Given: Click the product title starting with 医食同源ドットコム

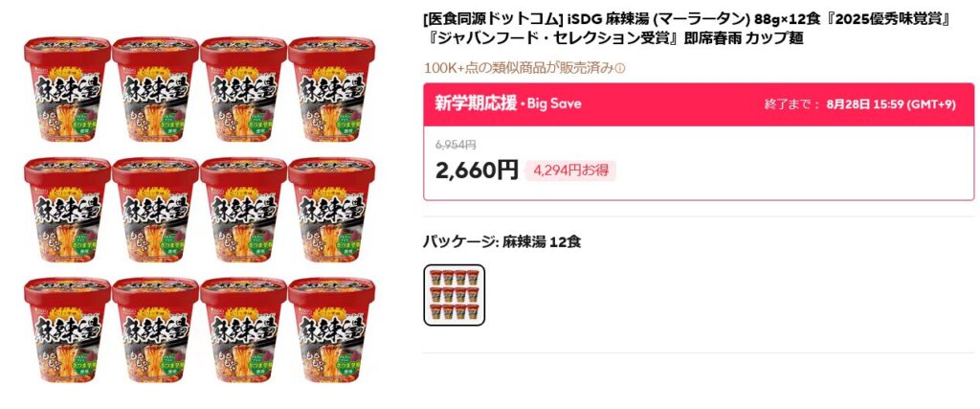Looking at the screenshot, I should [x=687, y=30].
